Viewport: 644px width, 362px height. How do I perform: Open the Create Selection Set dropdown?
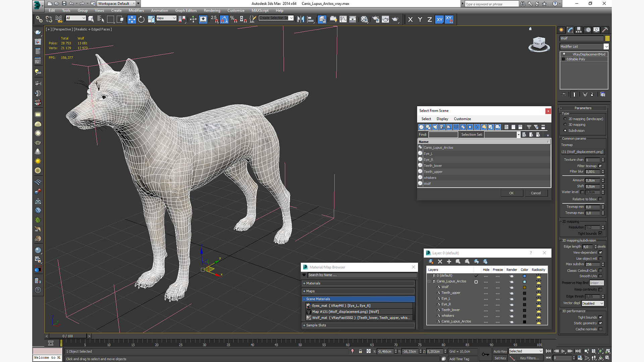tap(276, 18)
